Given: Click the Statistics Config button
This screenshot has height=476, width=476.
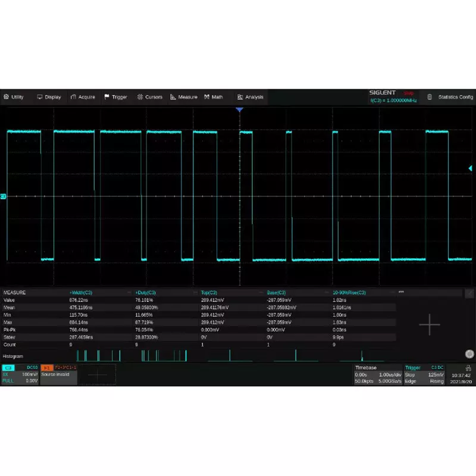Looking at the screenshot, I should 450,97.
